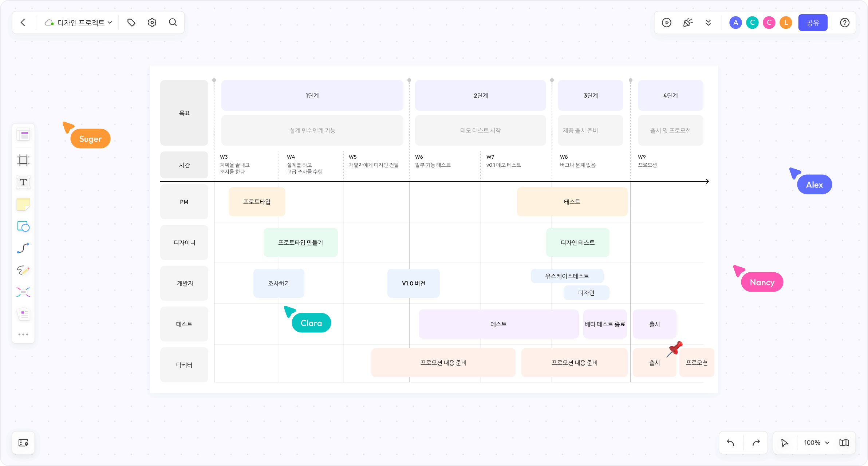Select the card document tool
The width and height of the screenshot is (868, 466).
tap(23, 314)
